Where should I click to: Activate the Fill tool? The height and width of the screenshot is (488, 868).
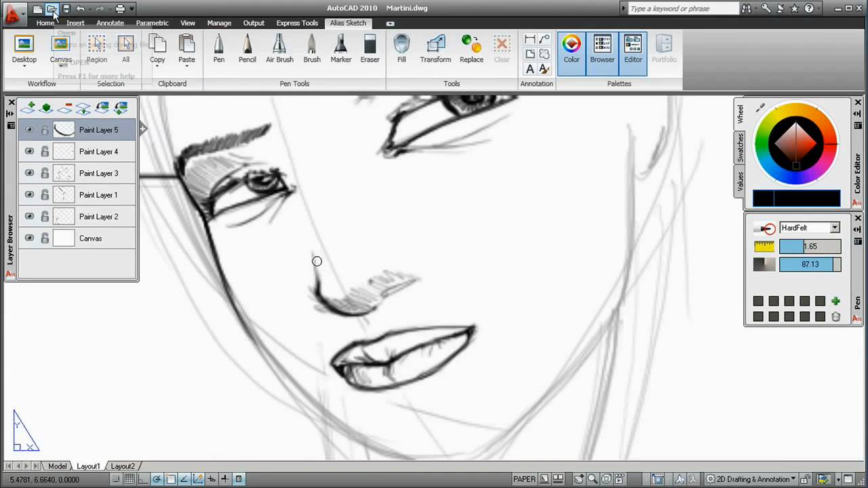click(x=401, y=49)
